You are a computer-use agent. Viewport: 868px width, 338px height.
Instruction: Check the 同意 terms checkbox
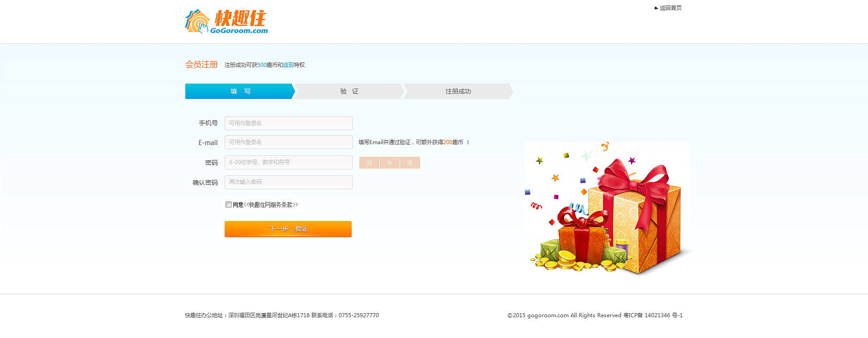click(x=229, y=205)
